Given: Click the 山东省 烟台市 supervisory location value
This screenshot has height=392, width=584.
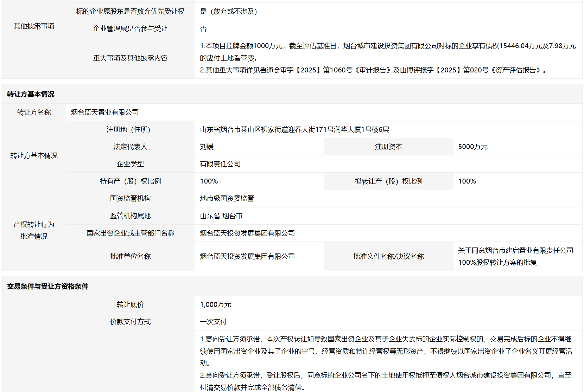Looking at the screenshot, I should pyautogui.click(x=221, y=216).
